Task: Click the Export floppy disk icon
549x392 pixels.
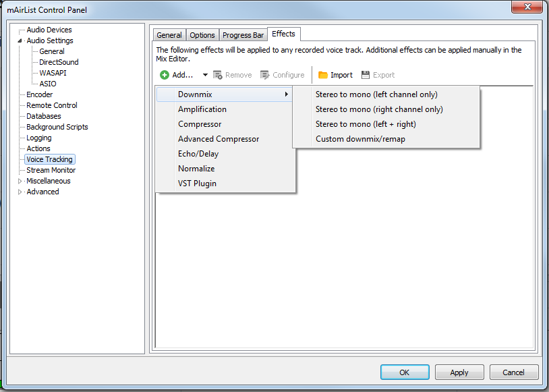Action: coord(366,75)
